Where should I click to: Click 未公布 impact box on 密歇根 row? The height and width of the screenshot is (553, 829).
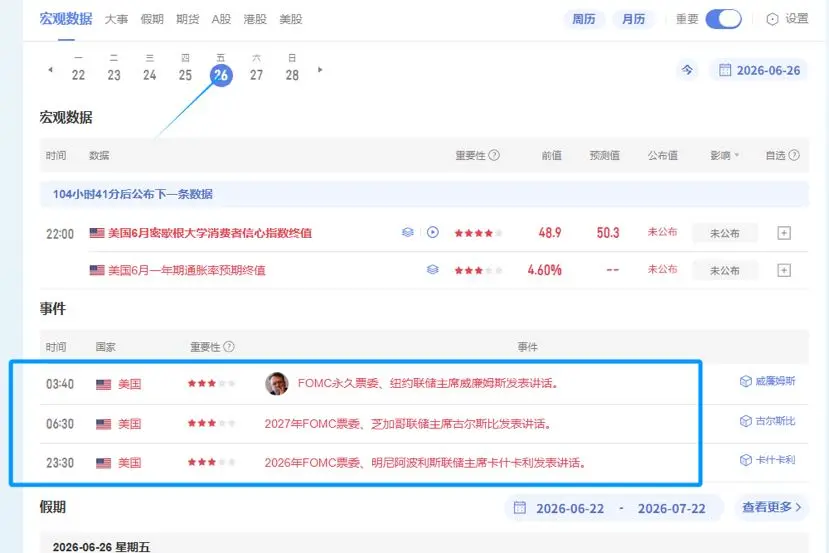click(724, 233)
